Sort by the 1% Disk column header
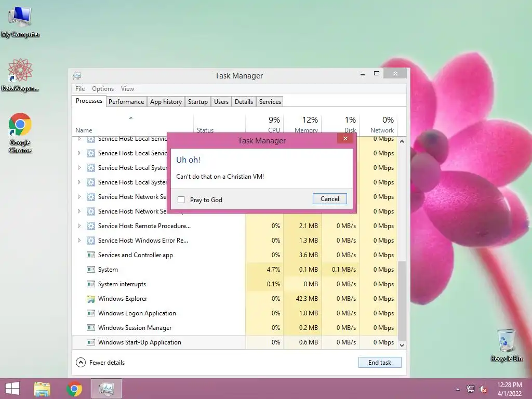 click(x=340, y=125)
